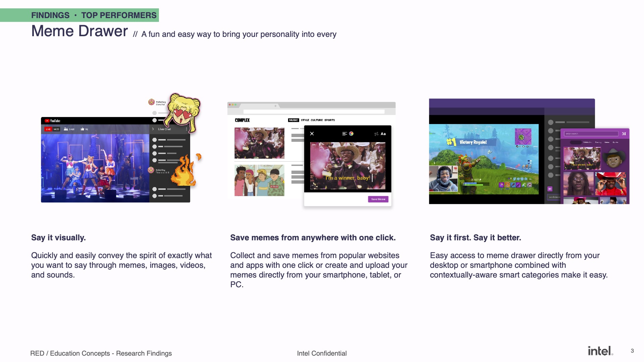Click the cowboy hat avatar sticker in meme drawer
The image size is (644, 362).
coord(614,158)
